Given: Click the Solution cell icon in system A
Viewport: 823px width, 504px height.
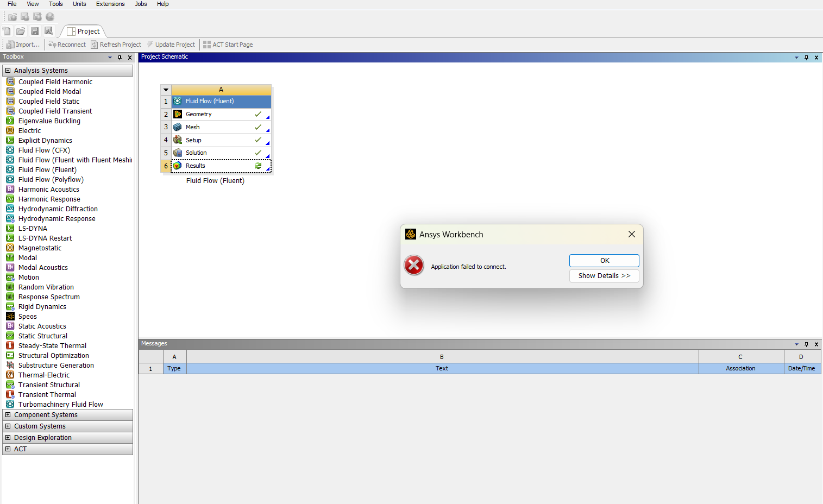Looking at the screenshot, I should tap(178, 153).
